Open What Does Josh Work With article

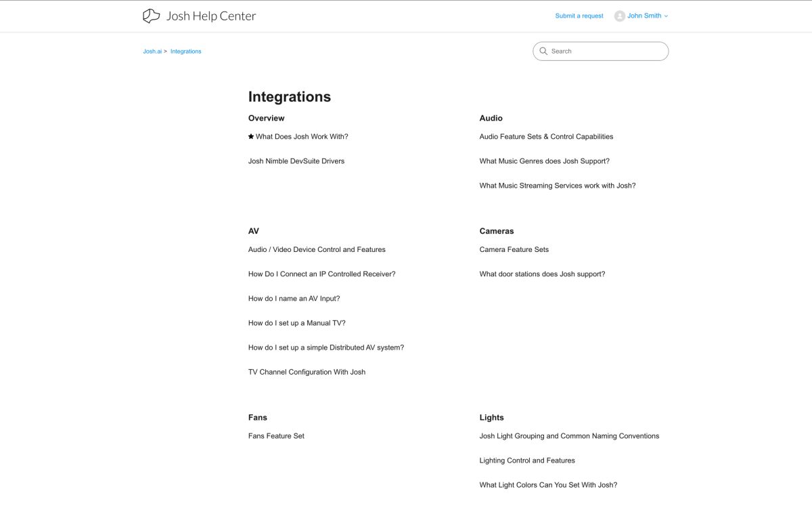(302, 136)
